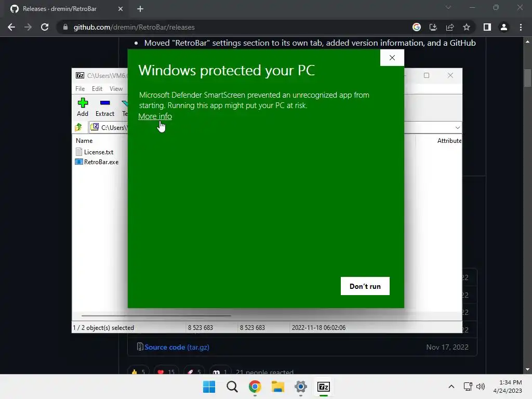Bookmark this page with the star icon

[467, 27]
